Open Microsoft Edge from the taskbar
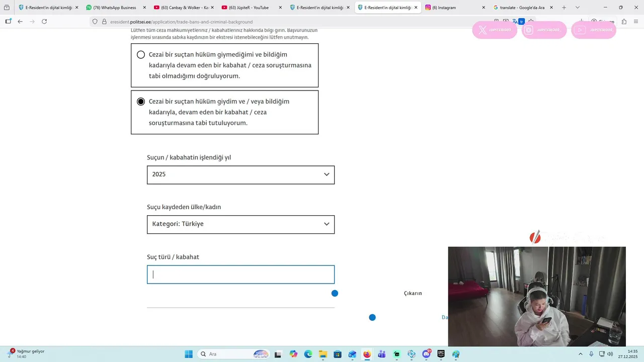Image resolution: width=644 pixels, height=362 pixels. (x=308, y=354)
